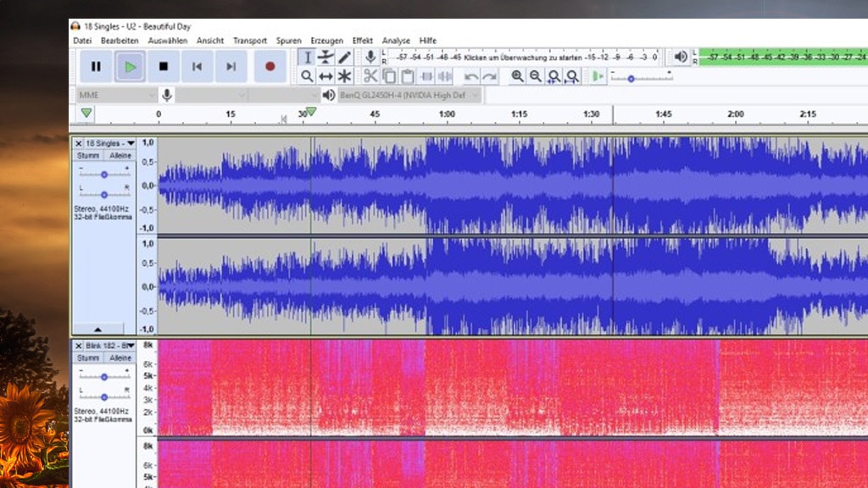Open the Auswählen menu
Image resolution: width=868 pixels, height=488 pixels.
coord(168,41)
